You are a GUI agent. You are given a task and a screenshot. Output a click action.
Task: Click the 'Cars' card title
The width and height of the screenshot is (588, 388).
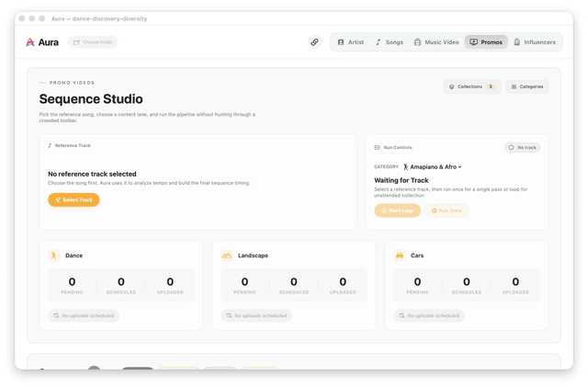tap(417, 256)
